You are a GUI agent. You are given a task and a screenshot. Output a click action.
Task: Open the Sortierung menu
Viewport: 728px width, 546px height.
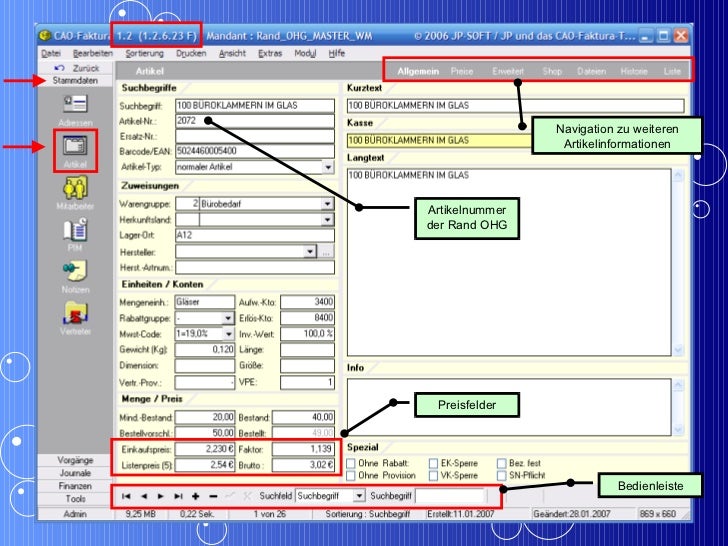point(144,53)
